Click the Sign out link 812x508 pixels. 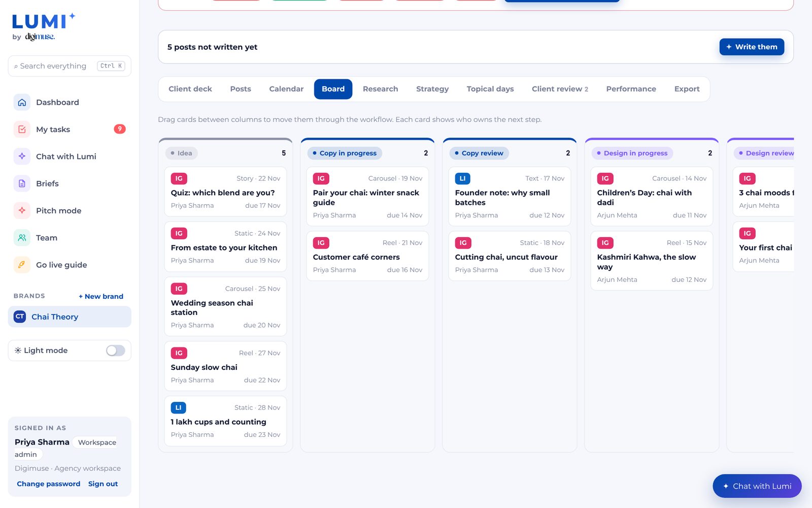103,484
